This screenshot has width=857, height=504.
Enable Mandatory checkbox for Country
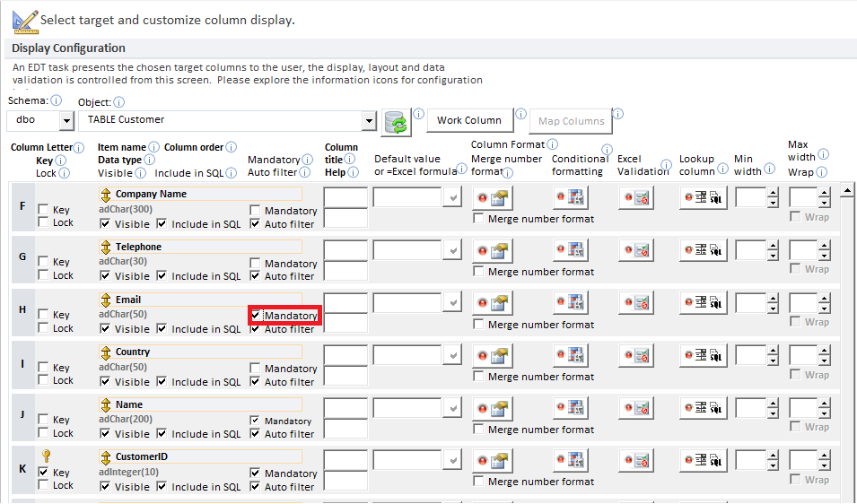tap(255, 369)
